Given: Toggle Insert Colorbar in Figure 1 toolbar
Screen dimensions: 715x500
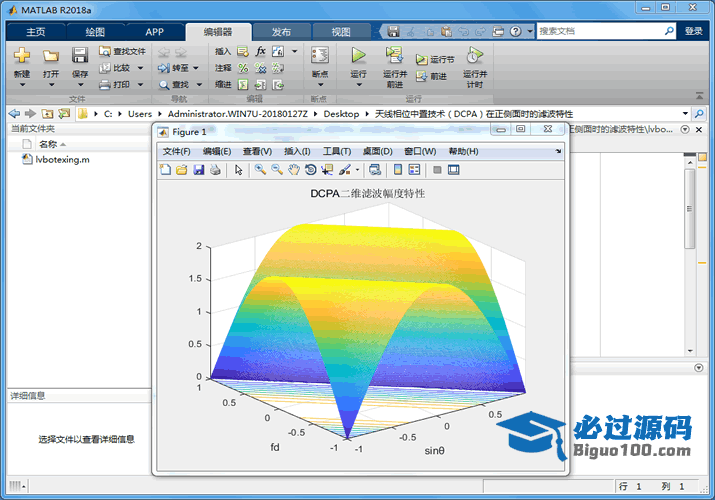Looking at the screenshot, I should (x=398, y=170).
